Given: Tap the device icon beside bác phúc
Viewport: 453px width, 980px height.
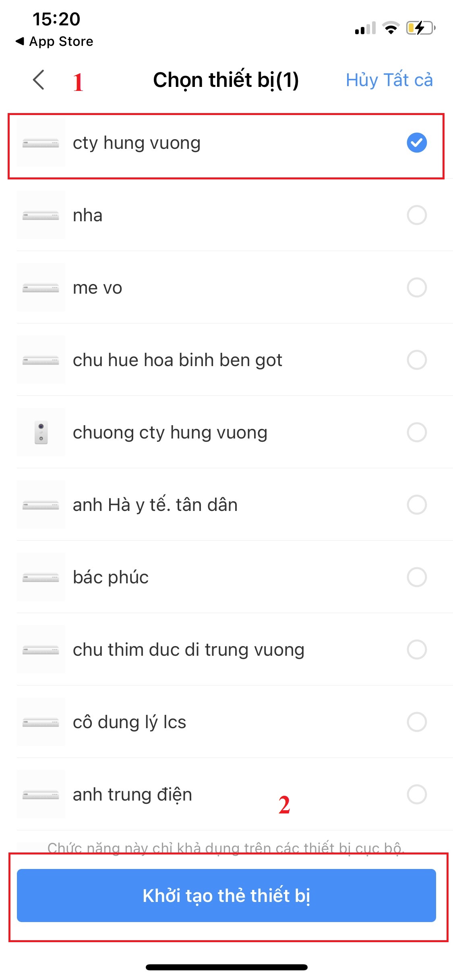Looking at the screenshot, I should coord(41,577).
